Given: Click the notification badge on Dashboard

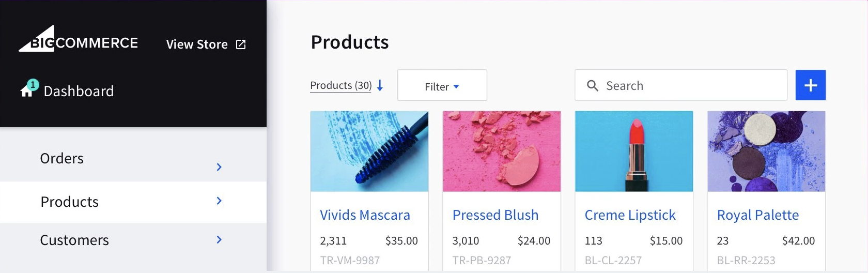Looking at the screenshot, I should click(x=33, y=84).
